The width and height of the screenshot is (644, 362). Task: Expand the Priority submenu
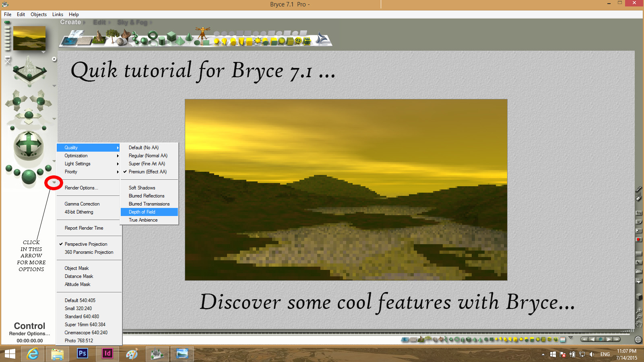tap(89, 172)
